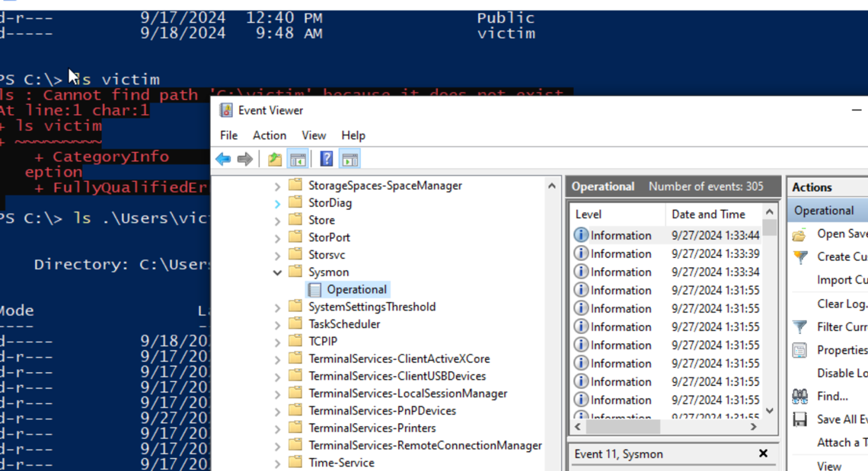
Task: Toggle console tree visibility in the toolbar
Action: pos(297,159)
